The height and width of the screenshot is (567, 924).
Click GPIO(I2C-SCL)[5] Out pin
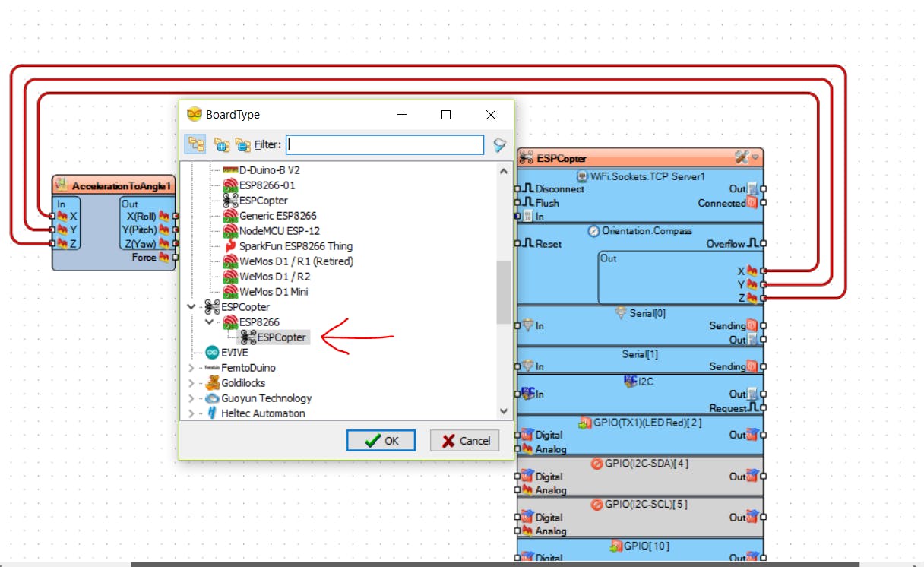764,518
